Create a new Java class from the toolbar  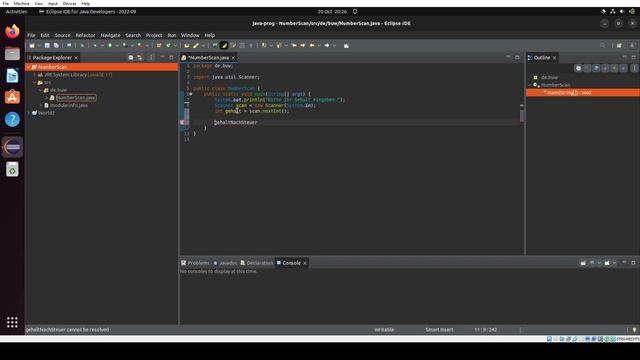point(168,46)
